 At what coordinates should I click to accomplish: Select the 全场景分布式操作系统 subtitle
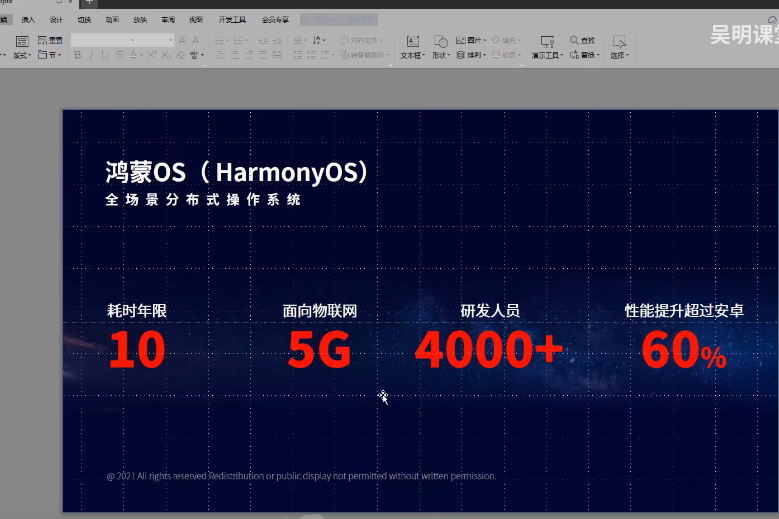pyautogui.click(x=203, y=200)
